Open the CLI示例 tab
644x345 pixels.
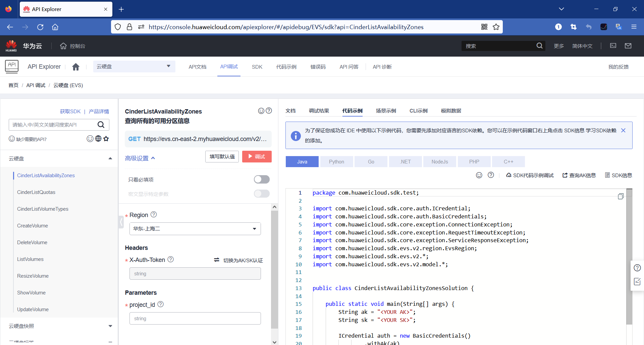point(419,111)
